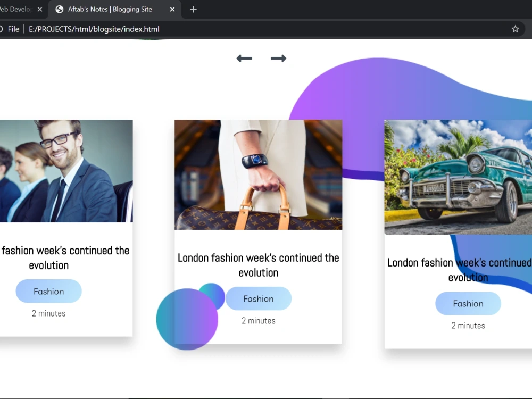
Task: Close the Web Develop tab
Action: 40,10
